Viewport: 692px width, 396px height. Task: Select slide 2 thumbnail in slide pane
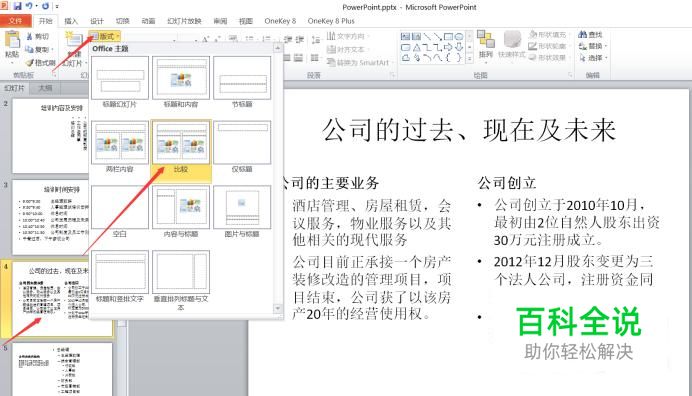tap(50, 136)
